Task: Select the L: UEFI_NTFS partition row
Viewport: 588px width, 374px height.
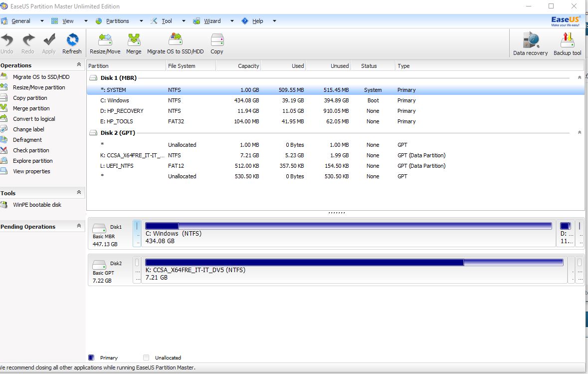Action: point(335,166)
